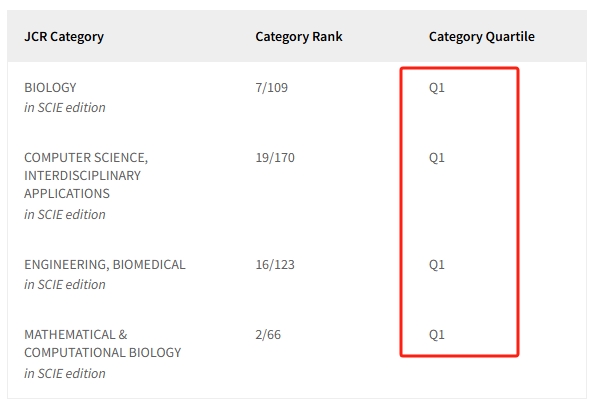This screenshot has width=596, height=405.
Task: Click the 2/66 rank value
Action: [x=268, y=334]
